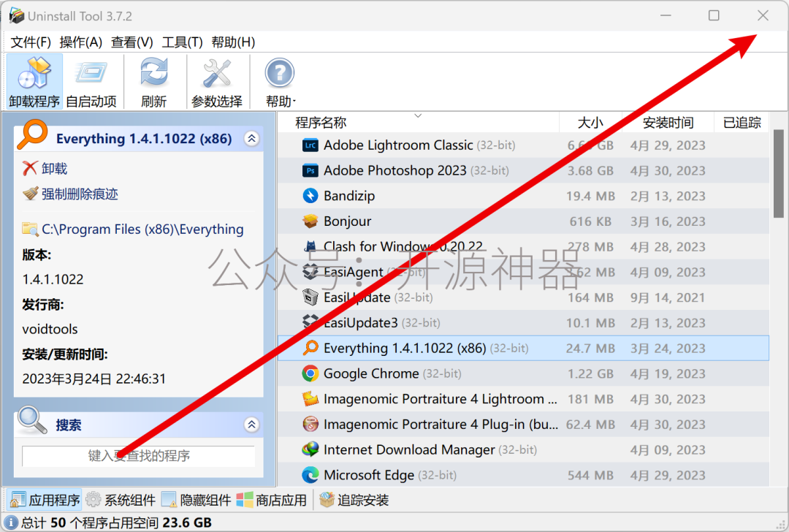This screenshot has width=789, height=532.
Task: Focus the program search input field
Action: click(x=139, y=456)
